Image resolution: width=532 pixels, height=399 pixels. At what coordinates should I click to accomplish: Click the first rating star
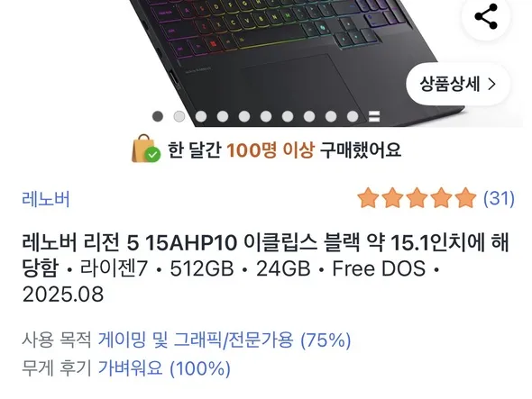point(368,197)
